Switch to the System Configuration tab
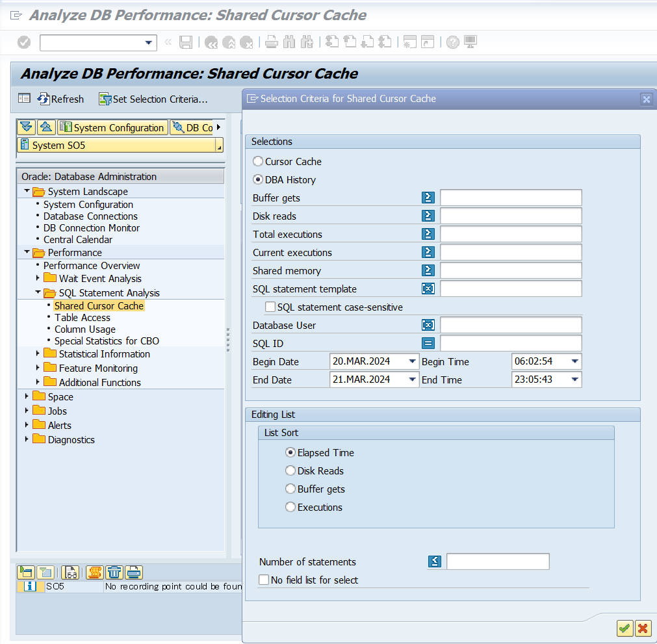The width and height of the screenshot is (657, 644). pos(112,127)
